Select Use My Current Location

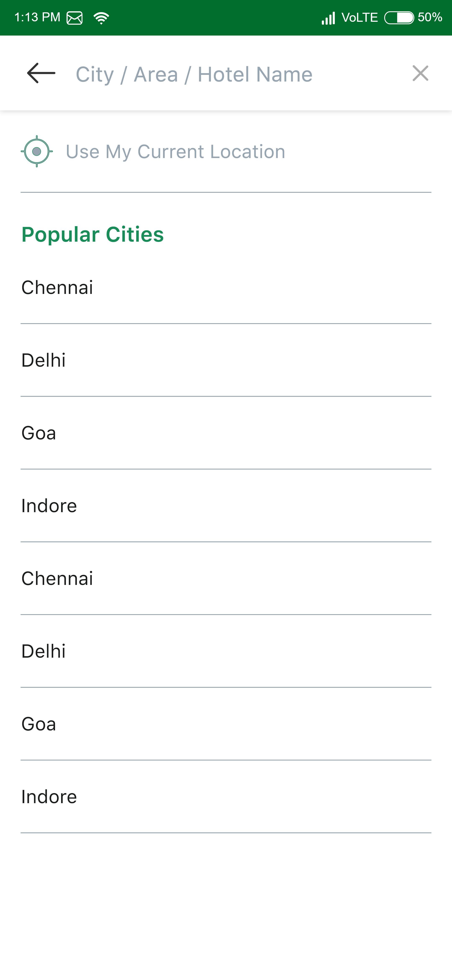click(x=175, y=152)
